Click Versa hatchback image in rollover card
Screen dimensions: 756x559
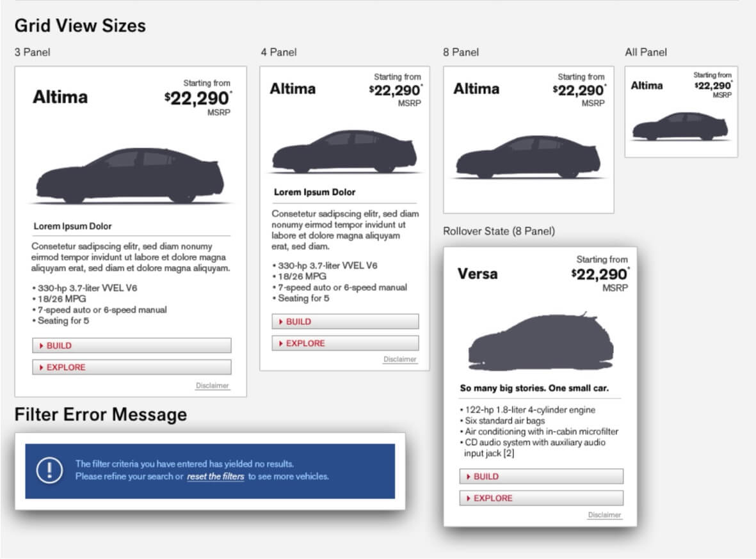click(x=541, y=342)
